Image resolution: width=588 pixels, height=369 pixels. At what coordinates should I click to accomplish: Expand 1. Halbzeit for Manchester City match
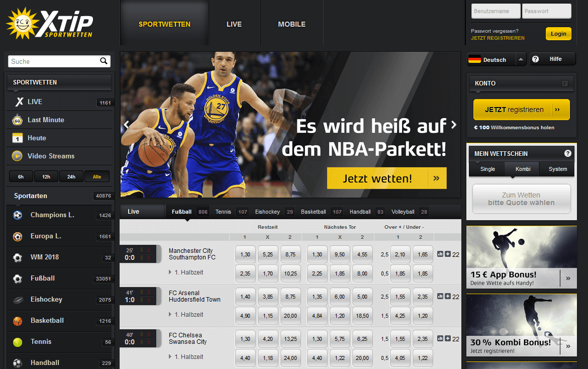coord(186,272)
